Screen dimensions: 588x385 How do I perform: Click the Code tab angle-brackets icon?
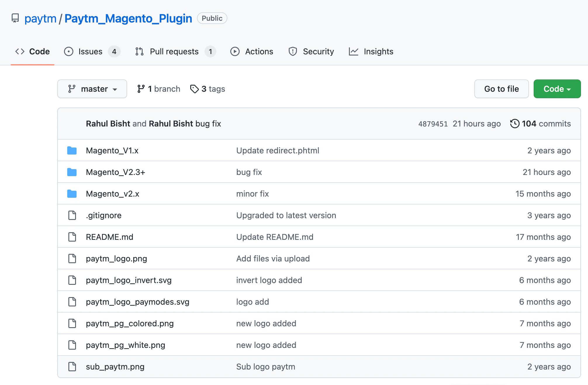tap(20, 51)
